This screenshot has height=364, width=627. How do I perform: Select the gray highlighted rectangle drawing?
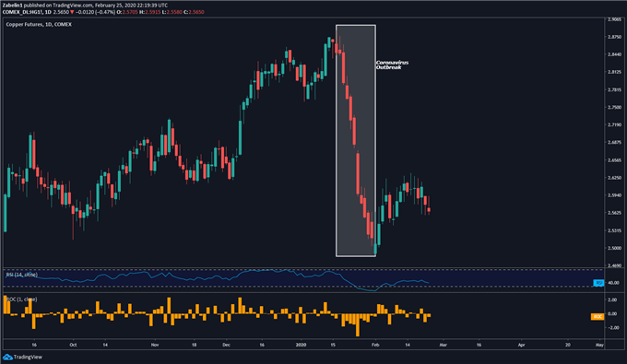(x=356, y=141)
